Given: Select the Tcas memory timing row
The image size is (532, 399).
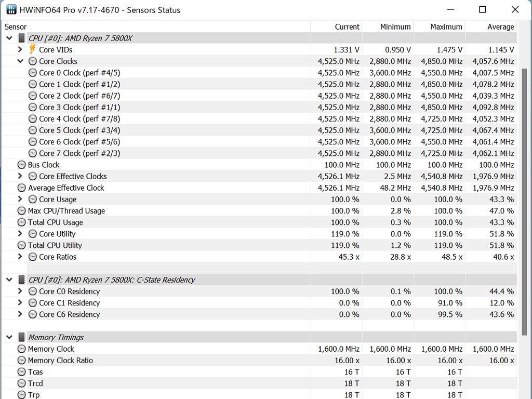Looking at the screenshot, I should (x=35, y=372).
